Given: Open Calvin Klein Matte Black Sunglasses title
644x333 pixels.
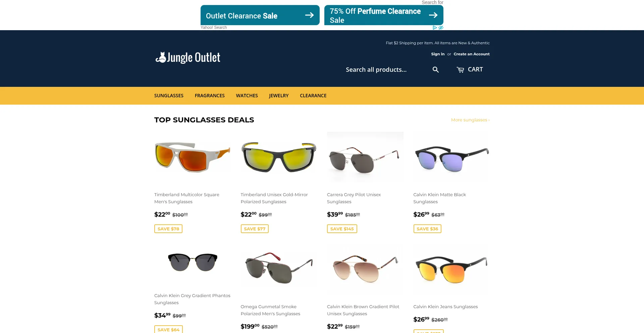Looking at the screenshot, I should point(439,198).
